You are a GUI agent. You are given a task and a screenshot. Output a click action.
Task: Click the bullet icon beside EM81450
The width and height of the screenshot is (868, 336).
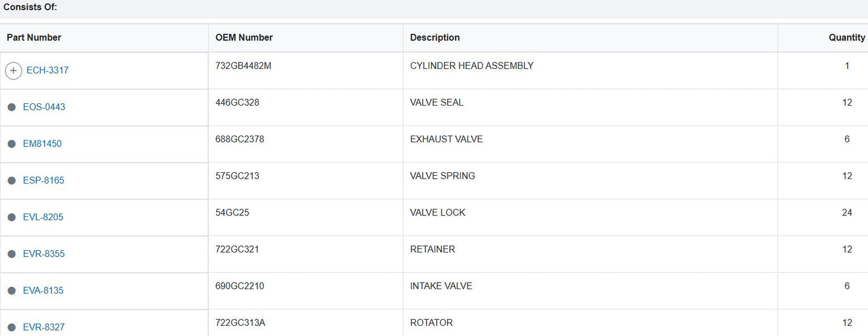click(11, 144)
